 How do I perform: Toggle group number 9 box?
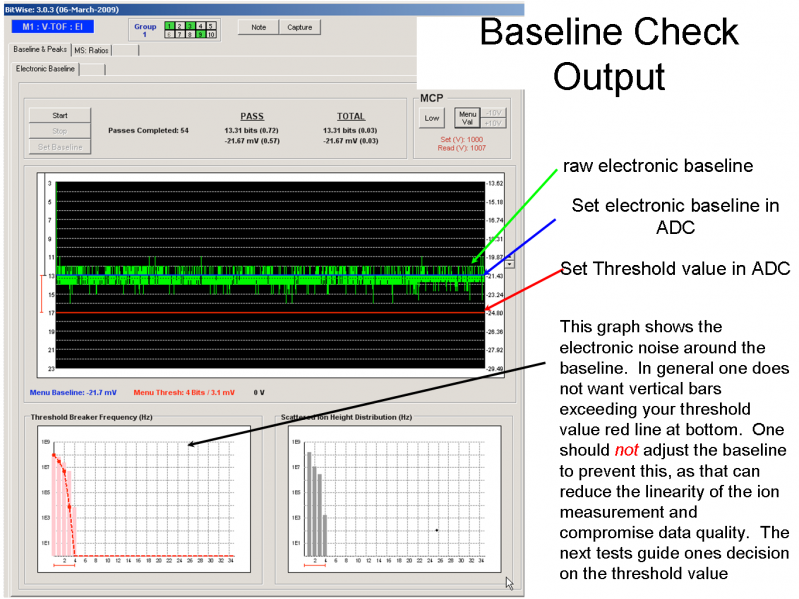[x=200, y=34]
